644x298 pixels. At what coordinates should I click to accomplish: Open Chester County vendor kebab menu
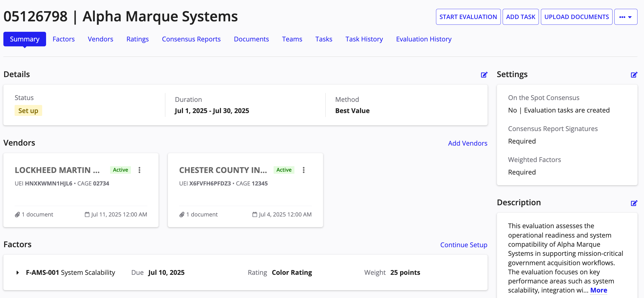tap(304, 170)
